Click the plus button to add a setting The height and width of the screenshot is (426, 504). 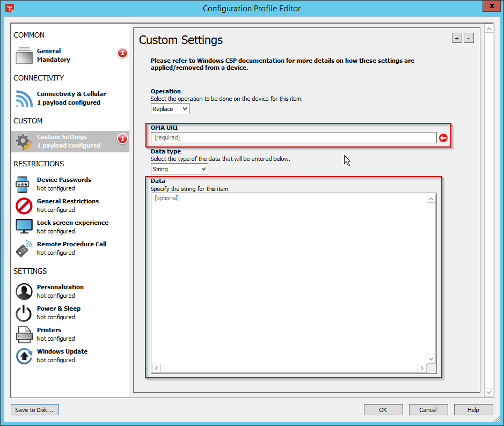pyautogui.click(x=457, y=38)
